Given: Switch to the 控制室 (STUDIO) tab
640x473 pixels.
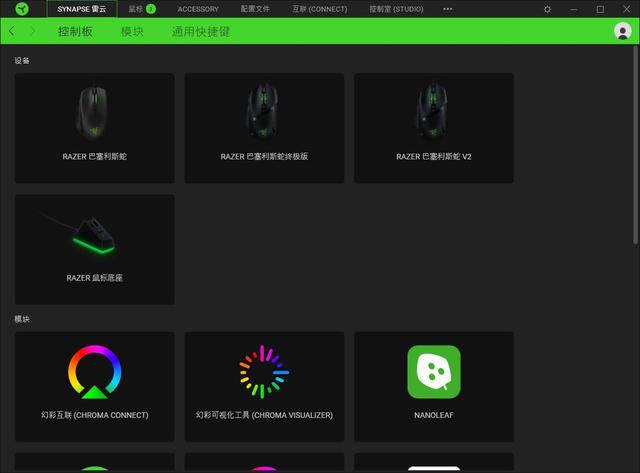Looking at the screenshot, I should pos(396,9).
